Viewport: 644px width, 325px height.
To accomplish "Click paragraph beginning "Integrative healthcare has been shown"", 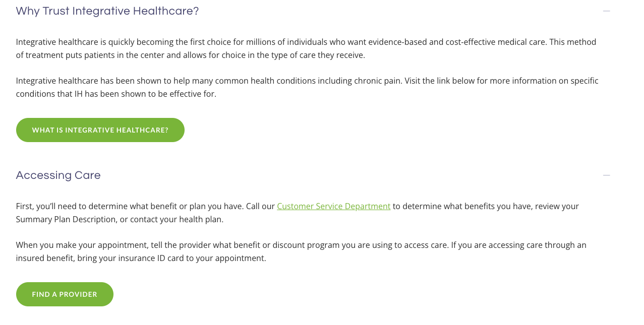I will 307,87.
